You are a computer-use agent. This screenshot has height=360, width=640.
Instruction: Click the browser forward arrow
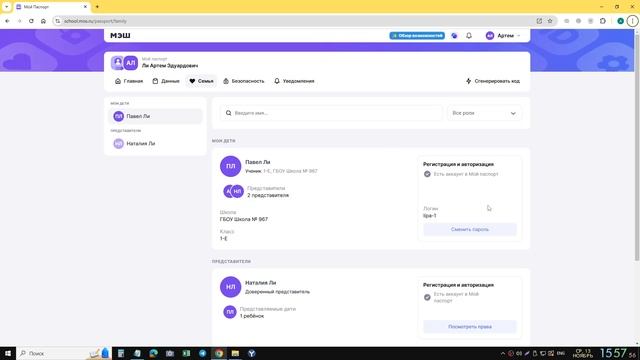click(x=19, y=21)
